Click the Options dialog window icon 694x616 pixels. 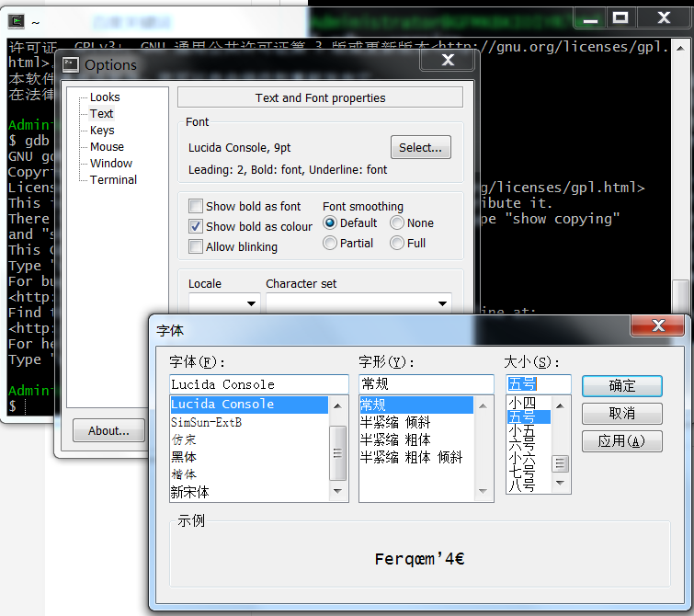(71, 65)
